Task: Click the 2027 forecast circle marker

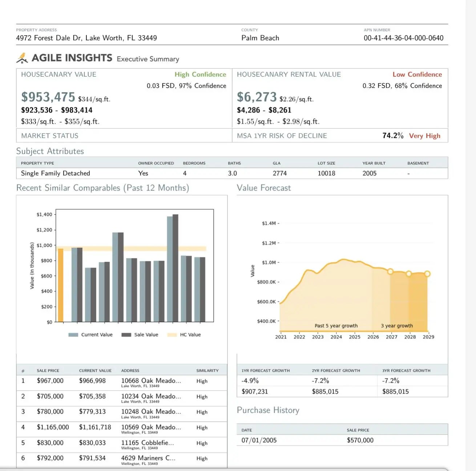Action: click(390, 271)
